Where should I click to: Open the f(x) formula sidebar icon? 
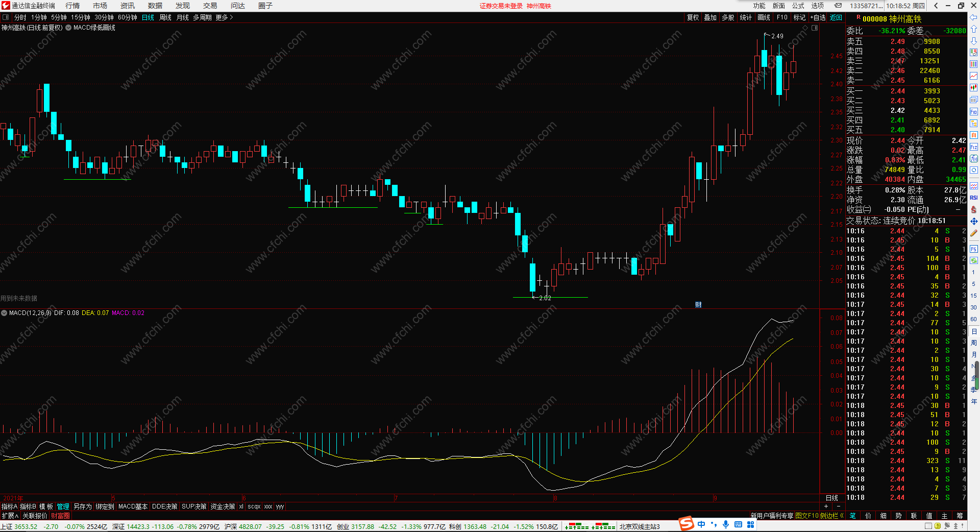(974, 158)
